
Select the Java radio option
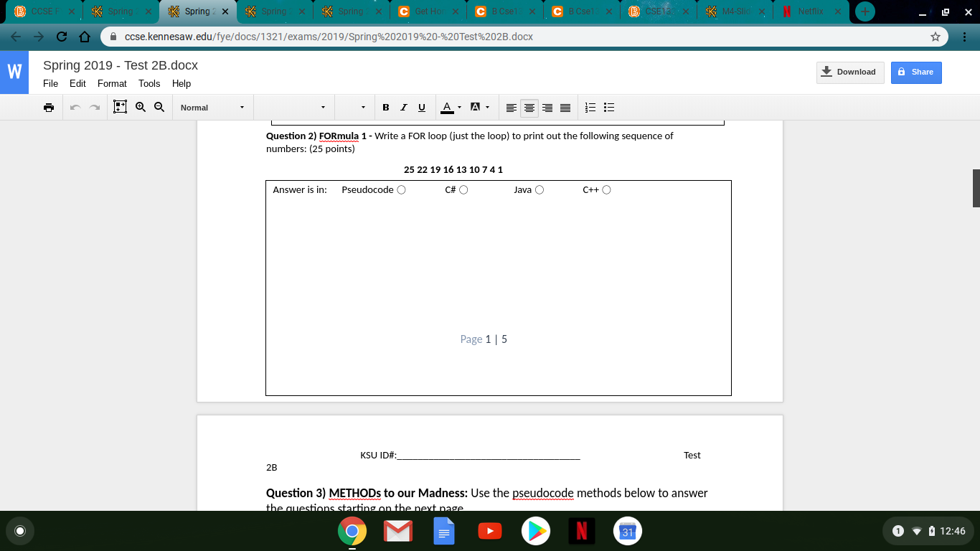(540, 190)
